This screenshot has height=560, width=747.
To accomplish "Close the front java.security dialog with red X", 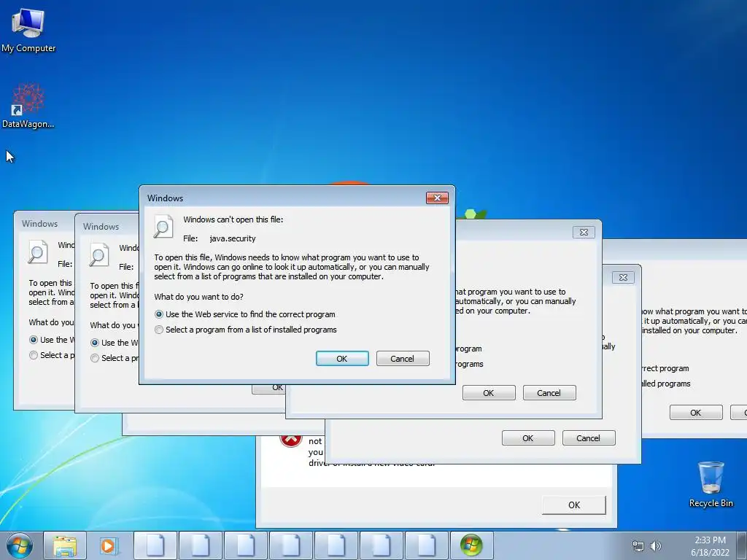I will (x=438, y=198).
